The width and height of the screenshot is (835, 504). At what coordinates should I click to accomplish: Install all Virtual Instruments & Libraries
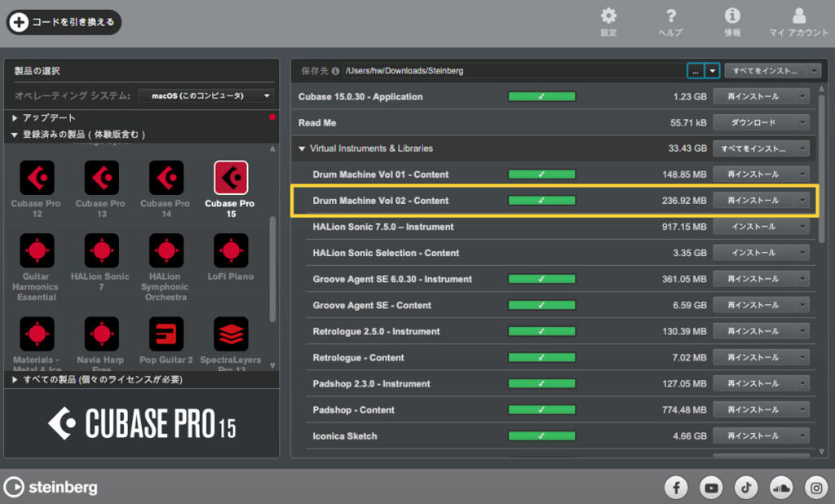point(753,148)
